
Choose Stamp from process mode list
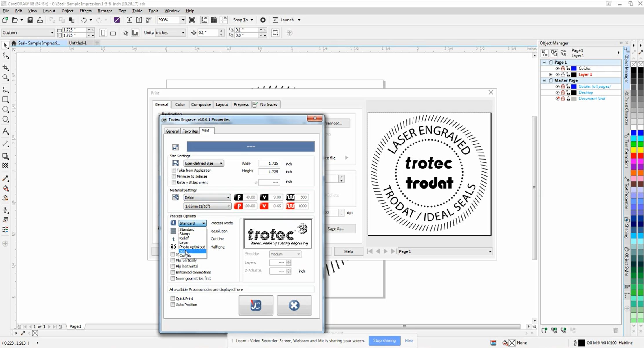tap(185, 234)
